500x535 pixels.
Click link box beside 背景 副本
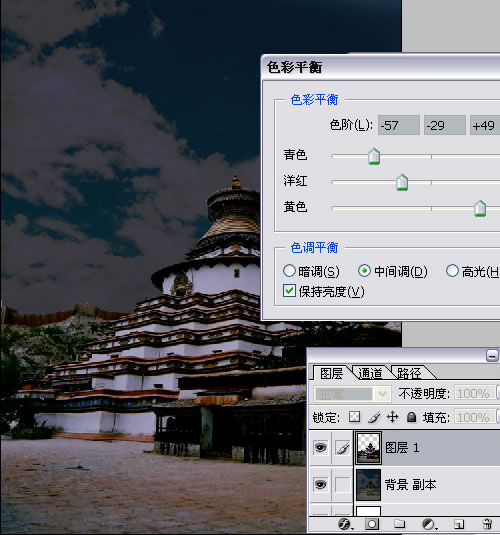click(x=343, y=485)
